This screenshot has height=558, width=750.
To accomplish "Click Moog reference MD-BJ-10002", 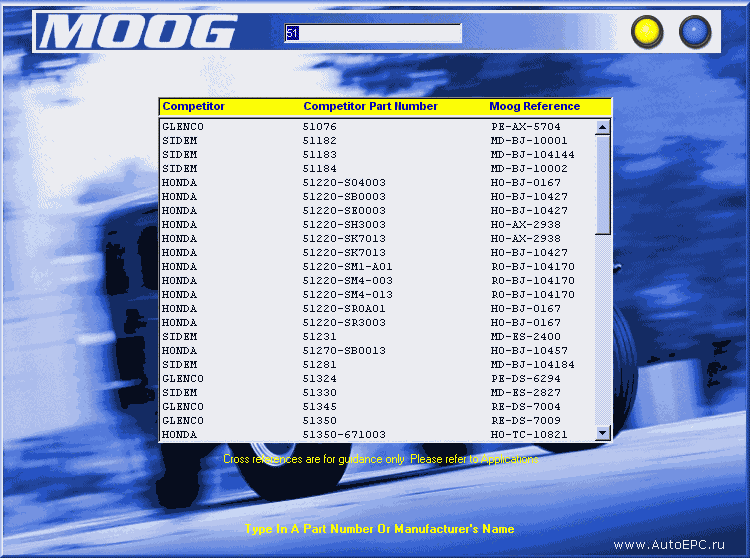I will point(529,168).
